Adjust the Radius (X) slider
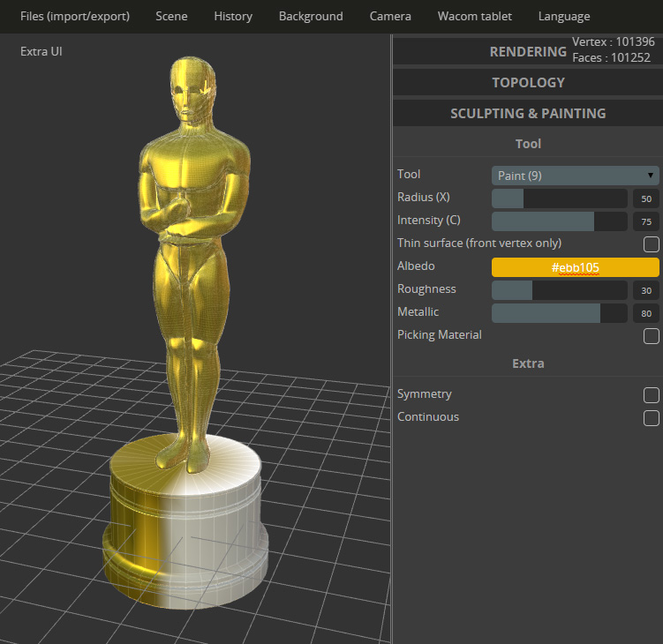 pos(560,198)
